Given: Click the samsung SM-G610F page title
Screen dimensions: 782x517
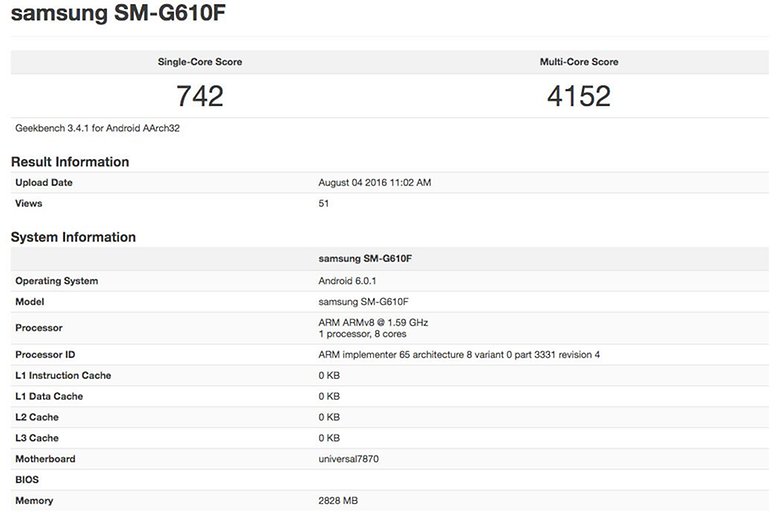Looking at the screenshot, I should tap(118, 13).
